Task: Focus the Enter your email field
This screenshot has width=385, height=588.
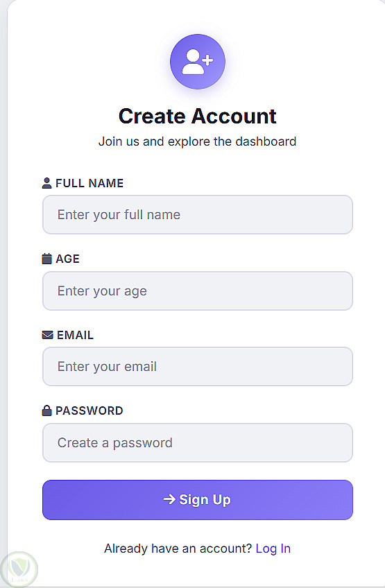Action: click(198, 366)
